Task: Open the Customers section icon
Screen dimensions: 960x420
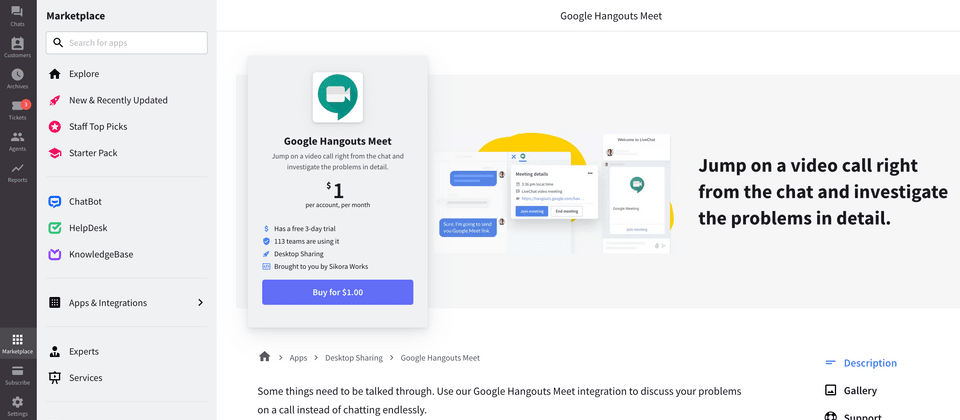Action: tap(17, 43)
